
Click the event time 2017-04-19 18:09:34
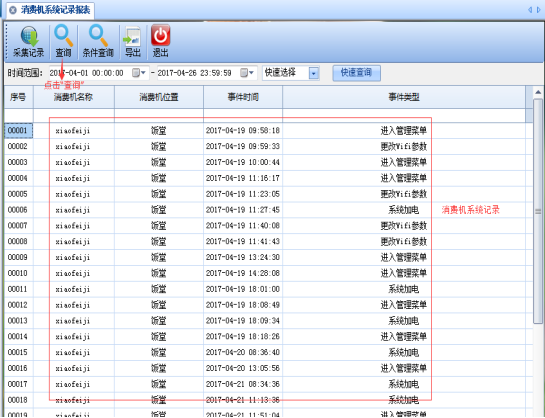coord(243,321)
